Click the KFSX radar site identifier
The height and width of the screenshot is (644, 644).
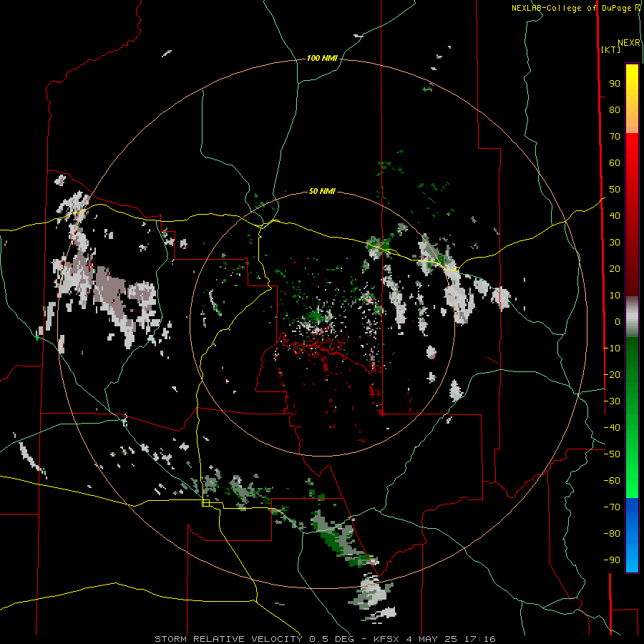pos(387,639)
